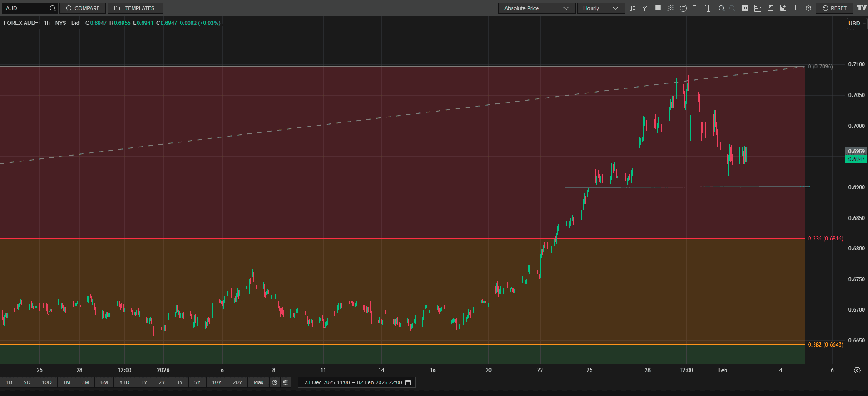The image size is (868, 396).
Task: Open chart settings gear in top toolbar
Action: pos(809,8)
